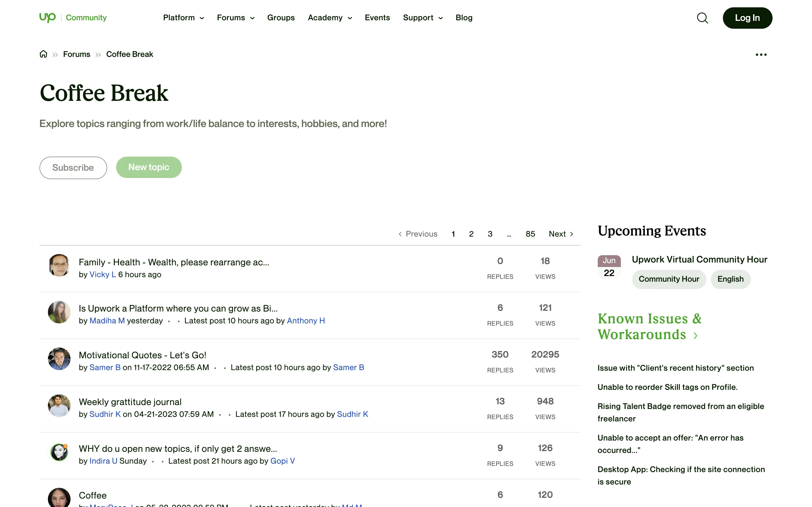Go to the Groups menu item
Viewport: 812px width, 507px height.
point(281,18)
